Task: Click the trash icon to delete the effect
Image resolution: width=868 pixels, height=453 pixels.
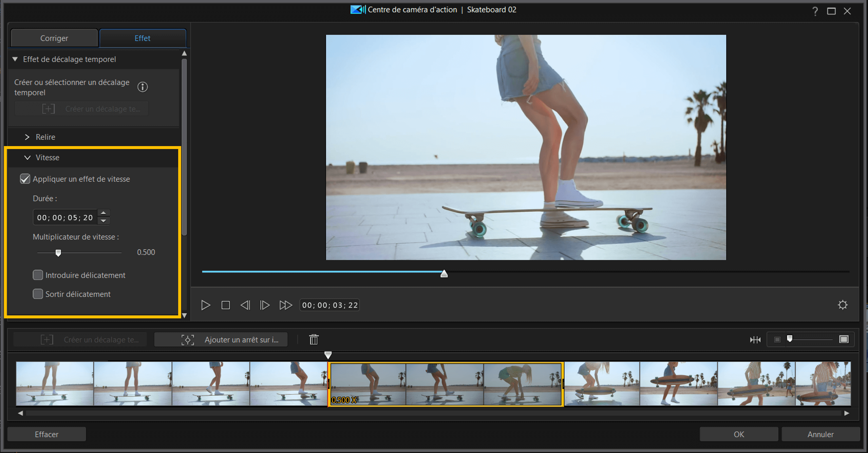Action: coord(313,339)
